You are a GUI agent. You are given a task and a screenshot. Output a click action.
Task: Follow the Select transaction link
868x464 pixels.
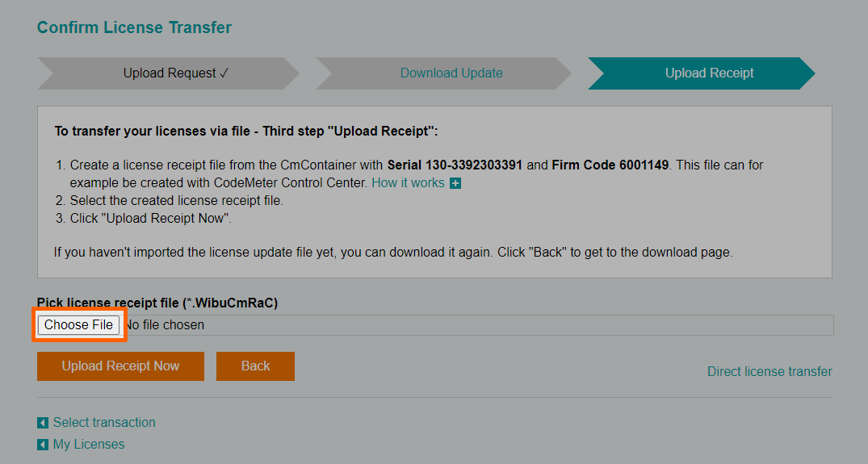104,423
